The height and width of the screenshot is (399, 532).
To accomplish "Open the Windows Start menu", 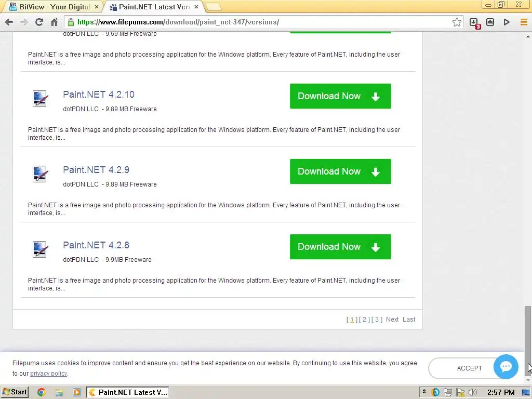I will click(x=15, y=392).
